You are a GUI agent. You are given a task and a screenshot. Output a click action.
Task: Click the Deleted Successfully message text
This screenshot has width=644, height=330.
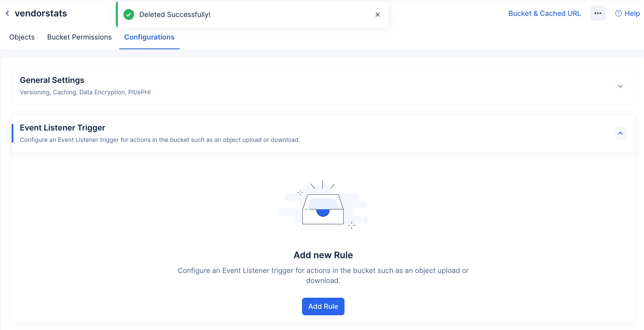(175, 14)
